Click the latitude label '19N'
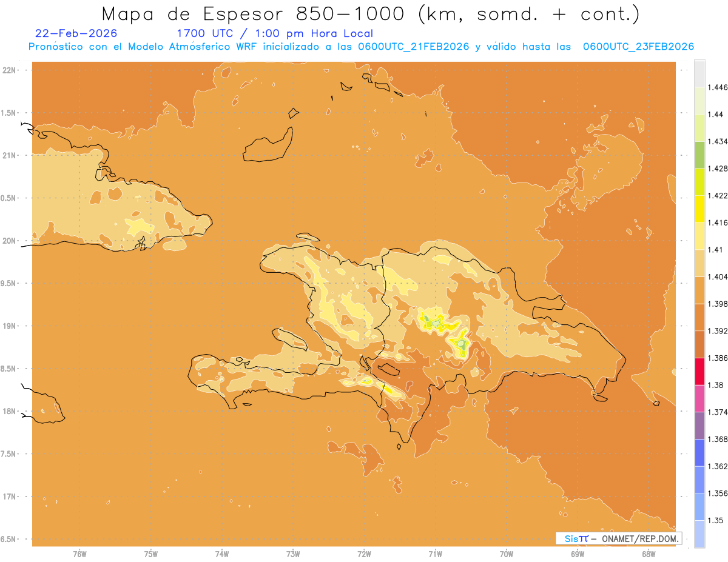The image size is (728, 562). tap(10, 326)
